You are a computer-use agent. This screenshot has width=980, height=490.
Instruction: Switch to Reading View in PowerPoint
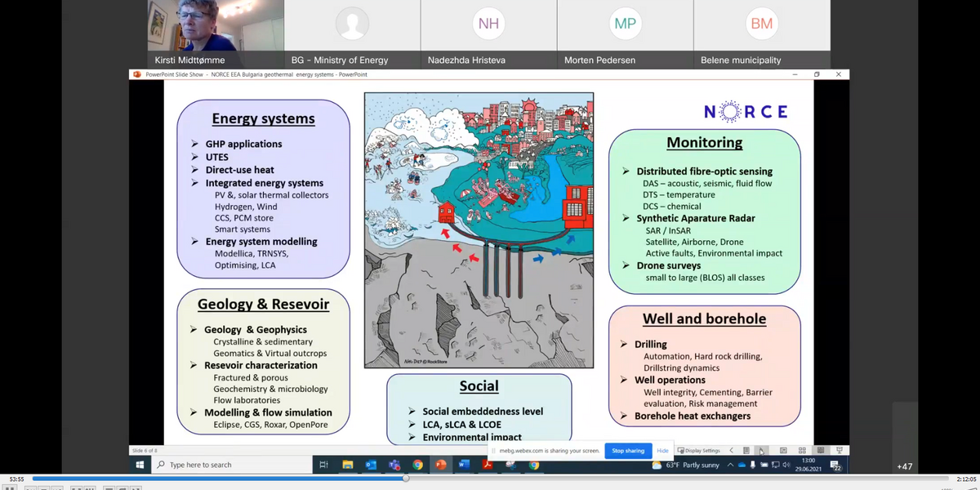[x=821, y=450]
